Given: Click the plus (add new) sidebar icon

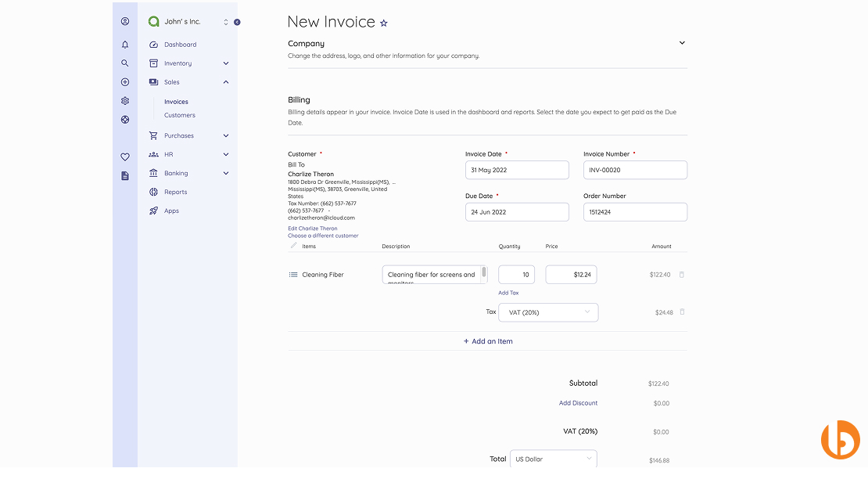Looking at the screenshot, I should click(x=125, y=82).
